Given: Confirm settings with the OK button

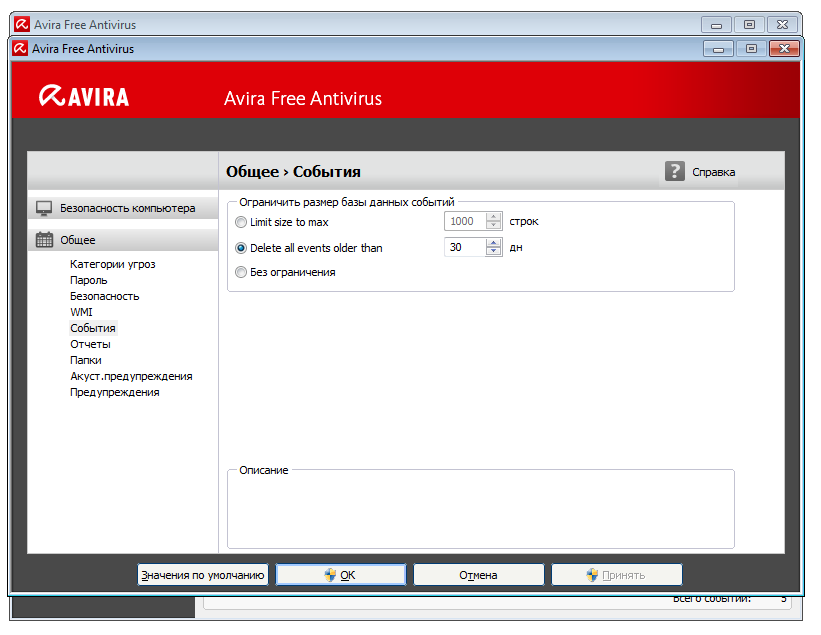Looking at the screenshot, I should click(x=341, y=575).
